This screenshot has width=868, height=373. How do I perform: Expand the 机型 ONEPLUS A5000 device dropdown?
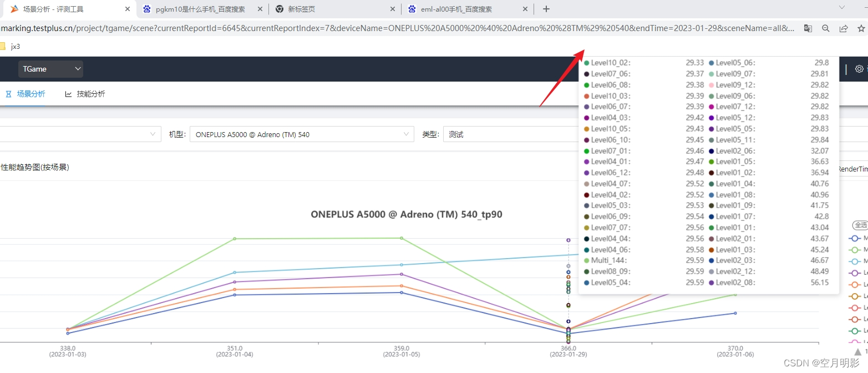(302, 134)
